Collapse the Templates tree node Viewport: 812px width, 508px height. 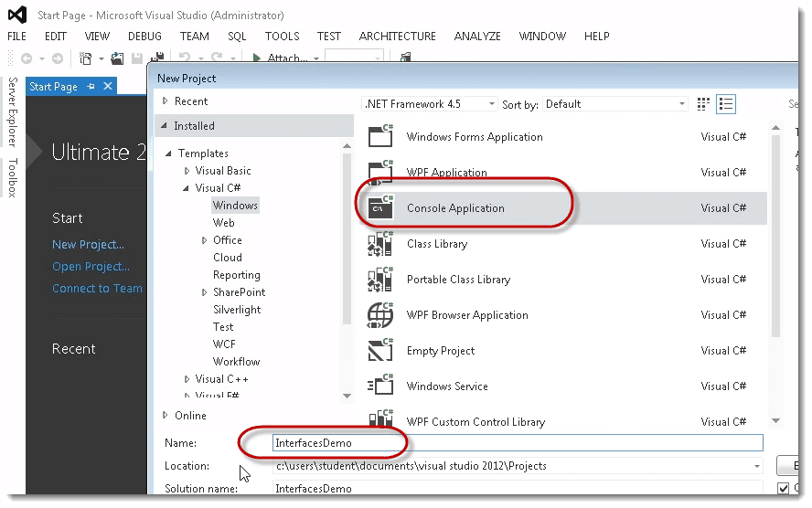(169, 153)
